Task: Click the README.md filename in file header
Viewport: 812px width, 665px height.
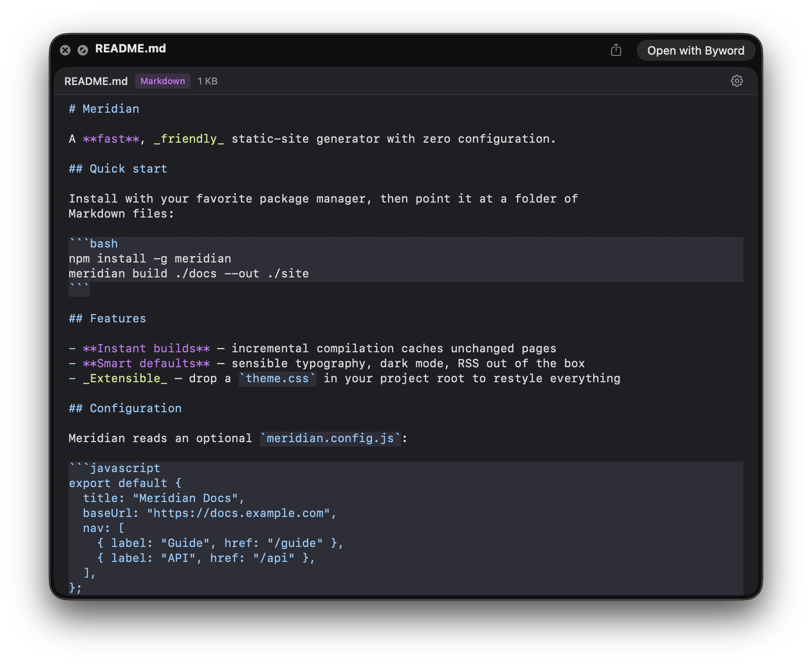Action: [96, 81]
